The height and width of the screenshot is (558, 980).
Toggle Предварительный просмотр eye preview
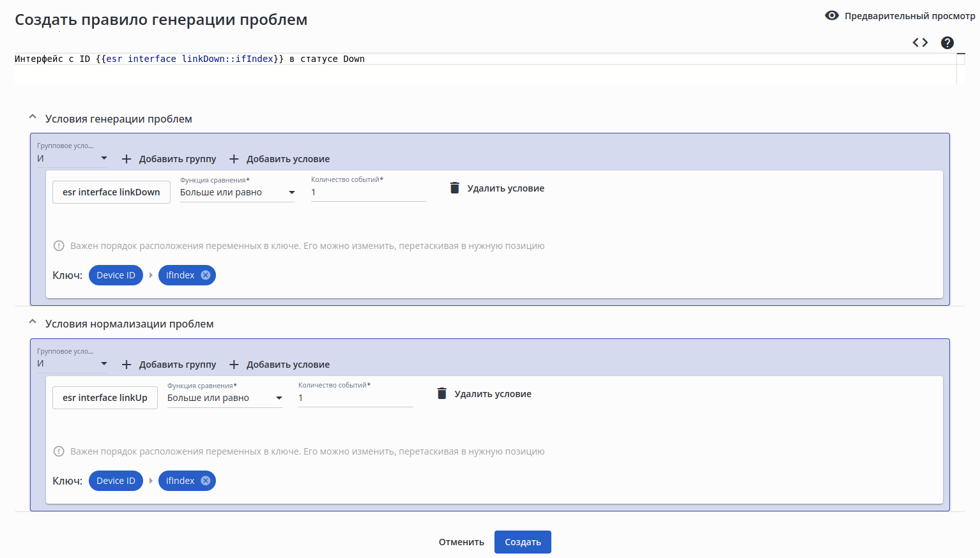click(x=832, y=15)
